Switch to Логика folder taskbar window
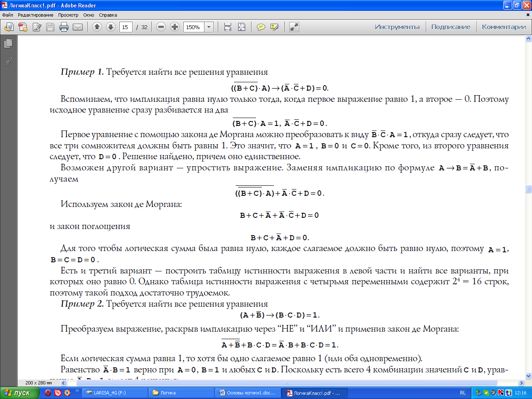The height and width of the screenshot is (399, 532). point(182,393)
